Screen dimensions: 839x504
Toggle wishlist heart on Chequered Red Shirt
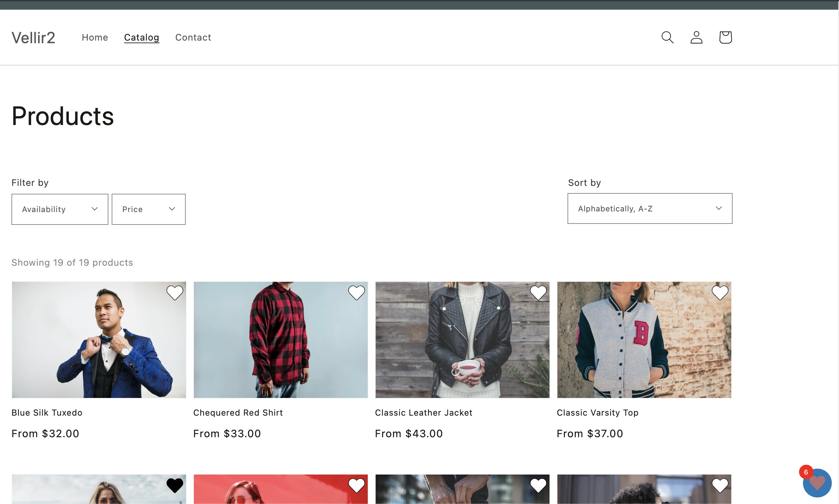[x=357, y=293]
